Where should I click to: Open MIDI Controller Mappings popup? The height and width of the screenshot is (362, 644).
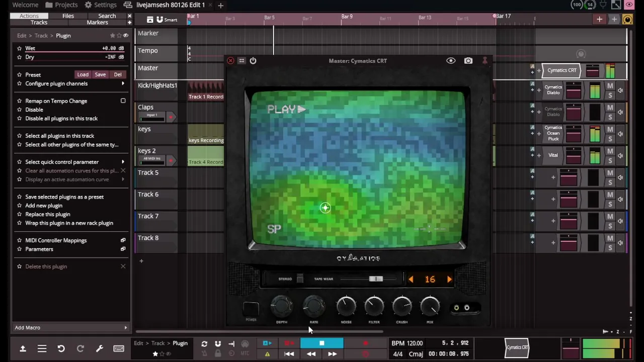123,240
